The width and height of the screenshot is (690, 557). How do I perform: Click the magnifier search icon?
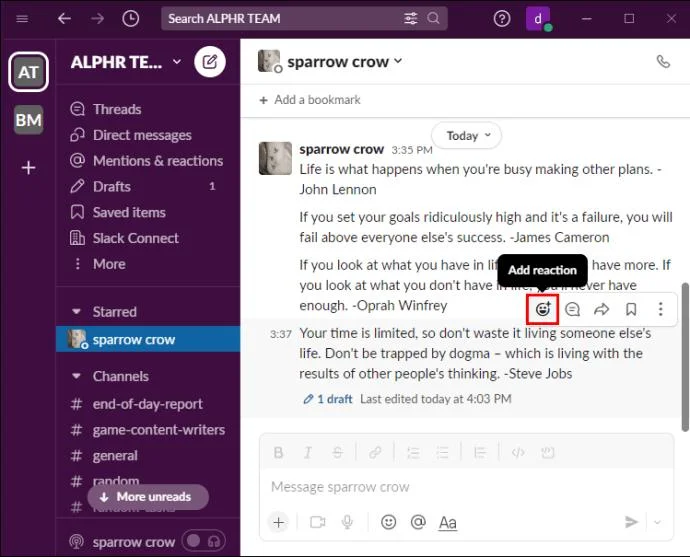pyautogui.click(x=433, y=18)
